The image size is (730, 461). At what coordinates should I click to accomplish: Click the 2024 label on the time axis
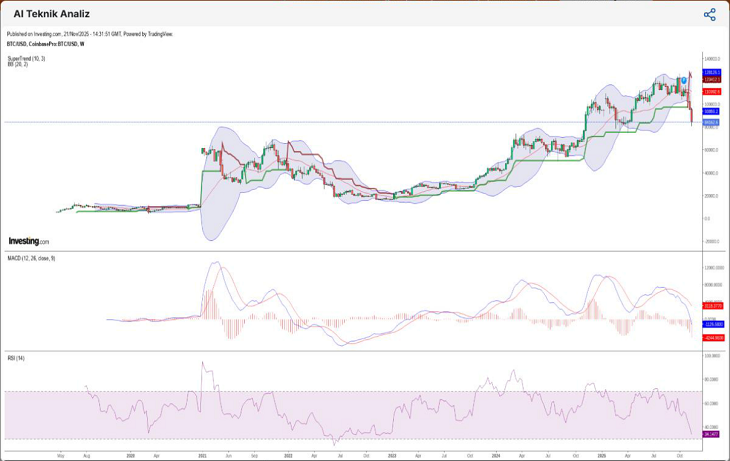pyautogui.click(x=496, y=454)
